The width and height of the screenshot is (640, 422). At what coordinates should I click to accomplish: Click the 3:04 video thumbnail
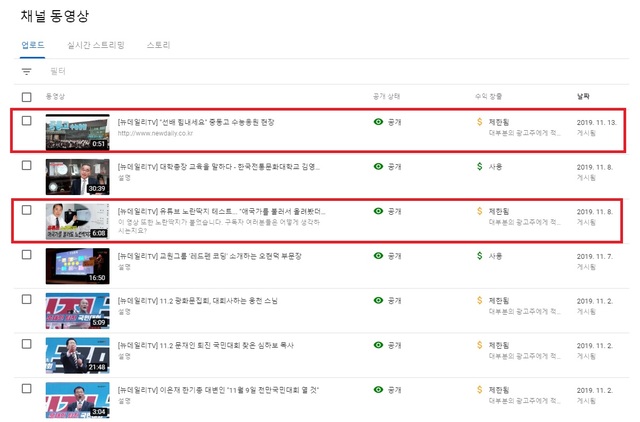pyautogui.click(x=78, y=400)
